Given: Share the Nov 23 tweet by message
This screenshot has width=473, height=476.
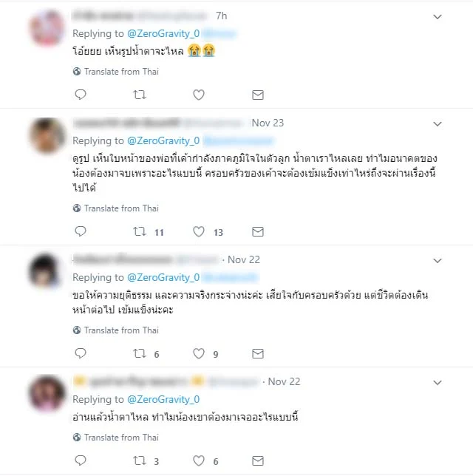Looking at the screenshot, I should coord(258,232).
